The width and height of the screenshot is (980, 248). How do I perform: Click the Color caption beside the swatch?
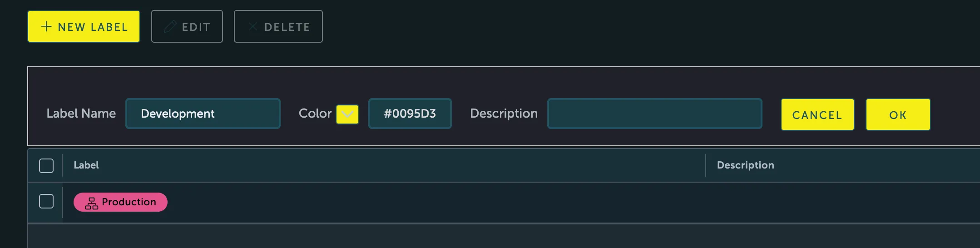click(315, 114)
